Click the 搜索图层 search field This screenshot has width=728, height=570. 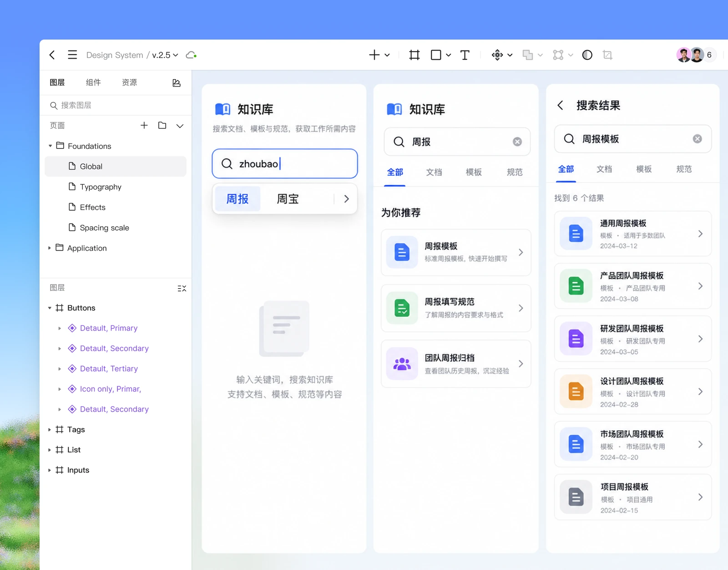click(116, 105)
